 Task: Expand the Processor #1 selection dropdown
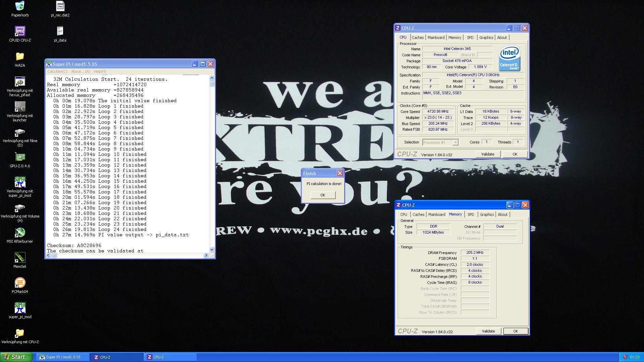click(x=455, y=142)
